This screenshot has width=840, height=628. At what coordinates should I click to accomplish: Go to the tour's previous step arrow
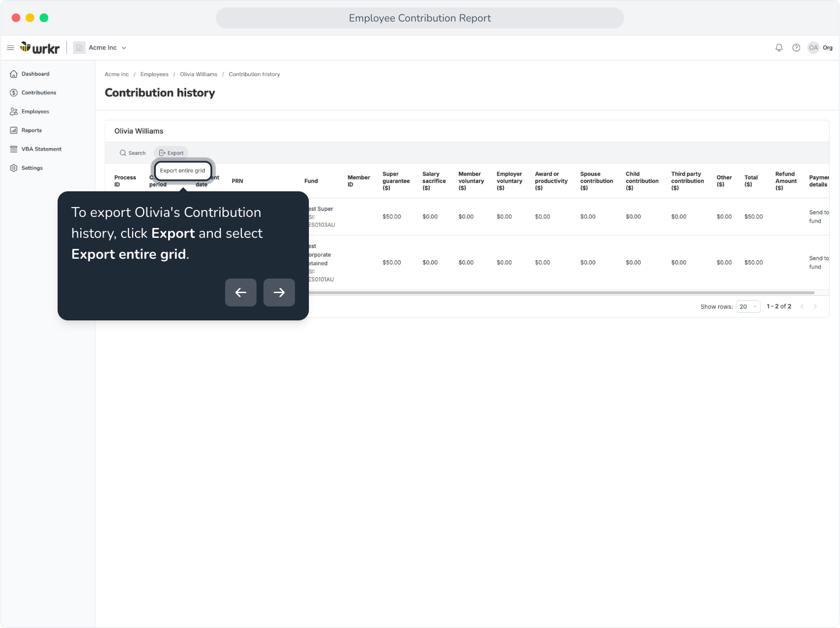pos(241,292)
